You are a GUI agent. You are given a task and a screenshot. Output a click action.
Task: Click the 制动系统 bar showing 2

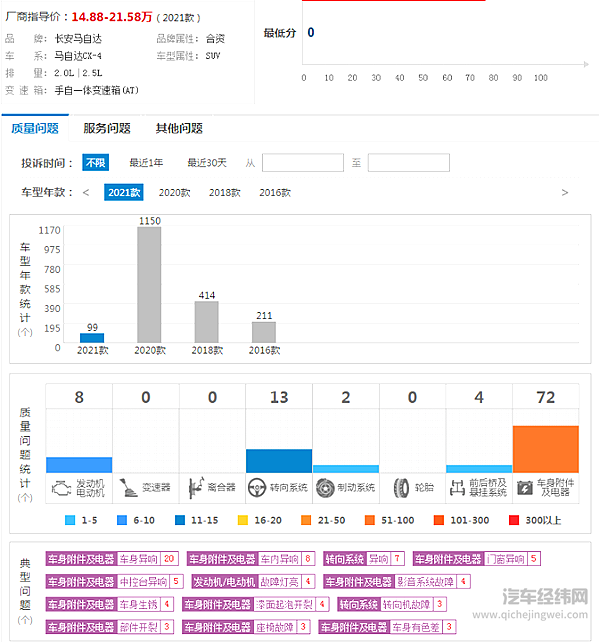(x=346, y=469)
